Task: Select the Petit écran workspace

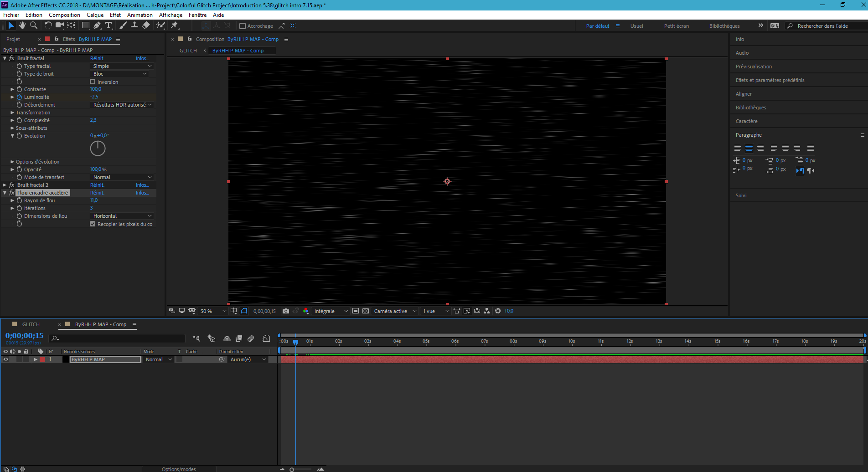Action: pyautogui.click(x=676, y=26)
